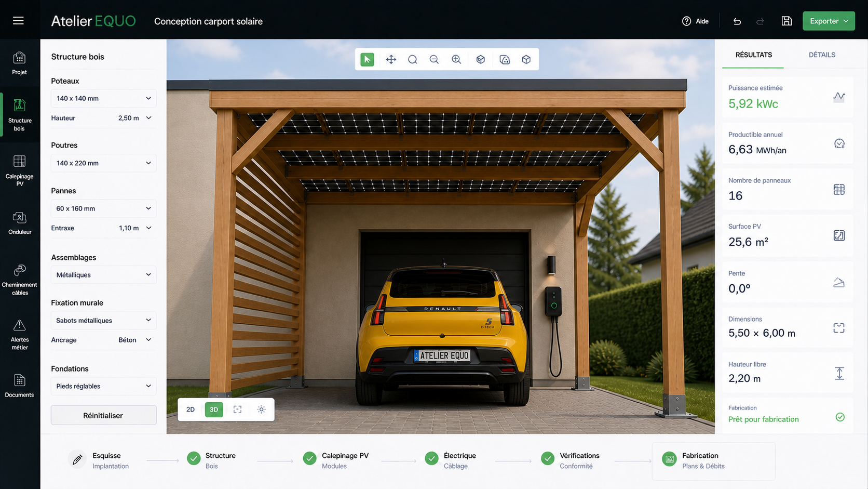Click Hauteur libre height icon
This screenshot has width=868, height=489.
(839, 373)
